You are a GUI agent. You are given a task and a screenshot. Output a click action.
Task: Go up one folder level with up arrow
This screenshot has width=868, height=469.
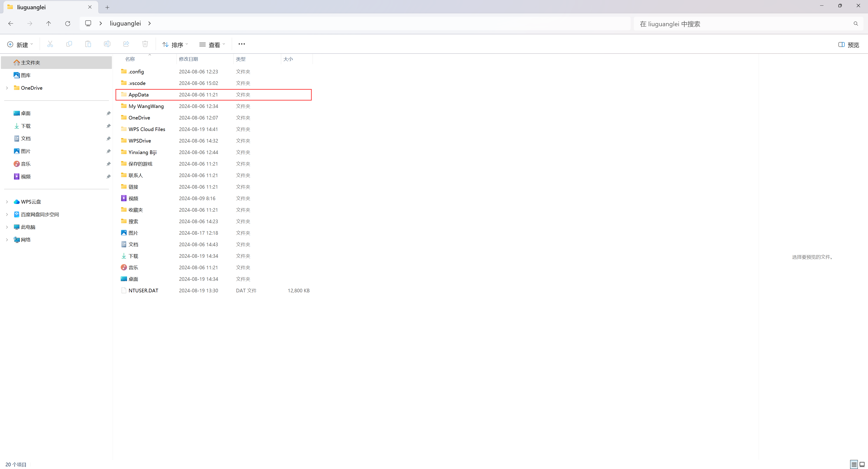click(x=49, y=23)
